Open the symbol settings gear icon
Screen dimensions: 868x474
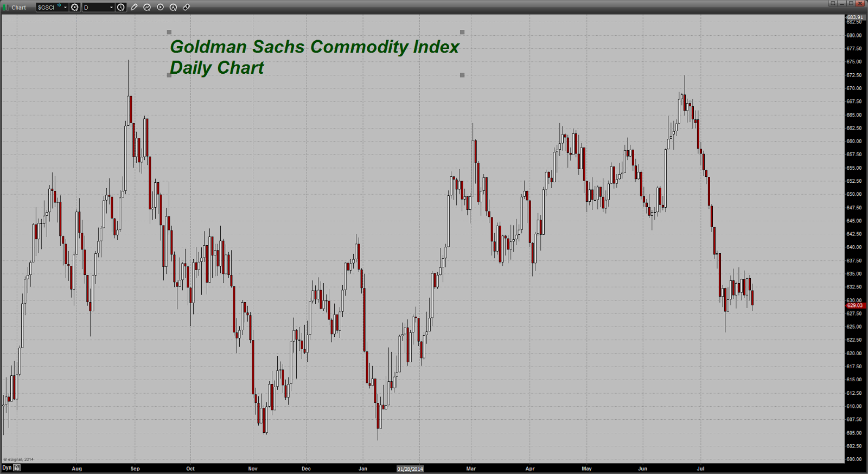(75, 7)
